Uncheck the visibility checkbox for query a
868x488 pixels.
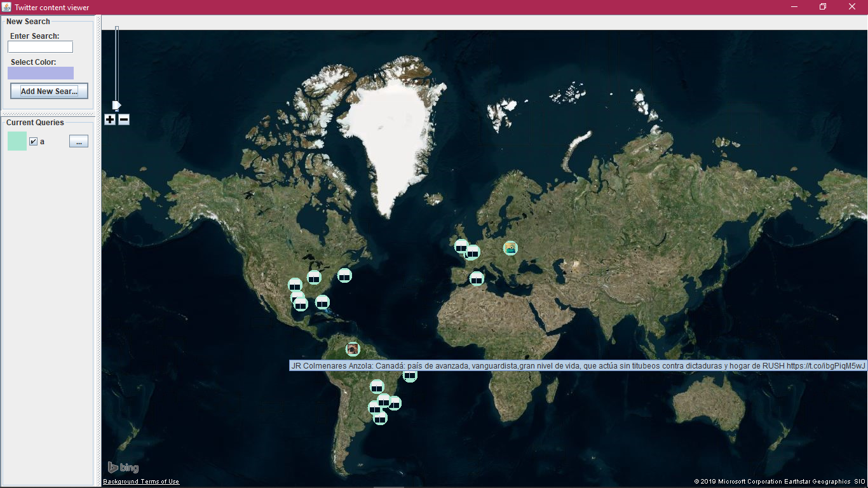click(33, 142)
